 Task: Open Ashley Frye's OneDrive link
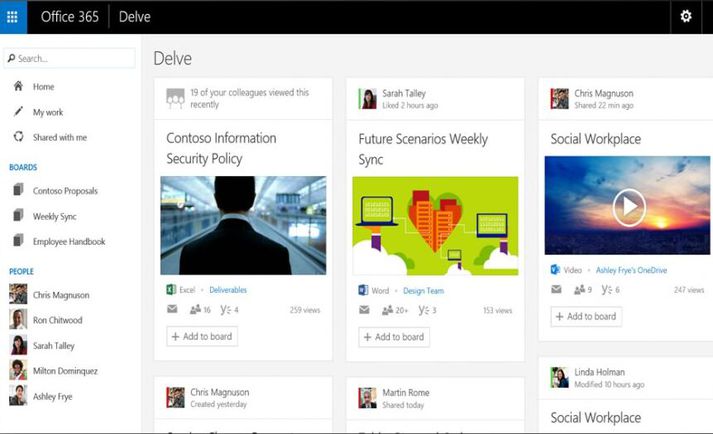tap(631, 270)
